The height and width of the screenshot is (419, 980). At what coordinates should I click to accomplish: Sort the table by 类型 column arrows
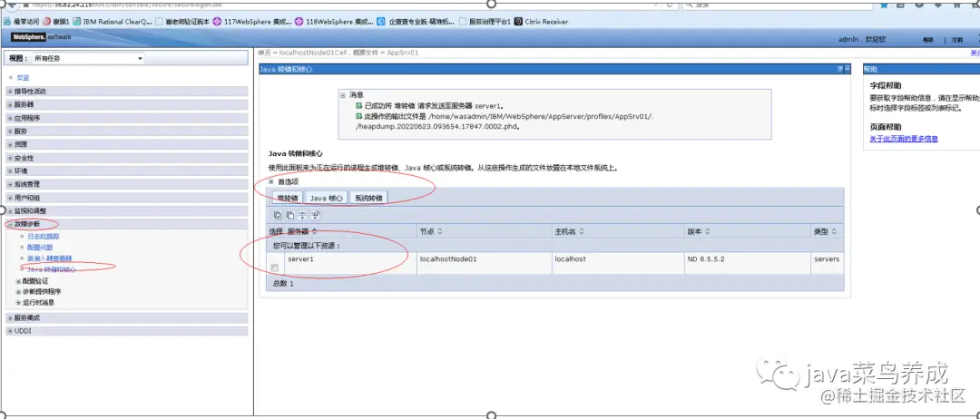(834, 231)
